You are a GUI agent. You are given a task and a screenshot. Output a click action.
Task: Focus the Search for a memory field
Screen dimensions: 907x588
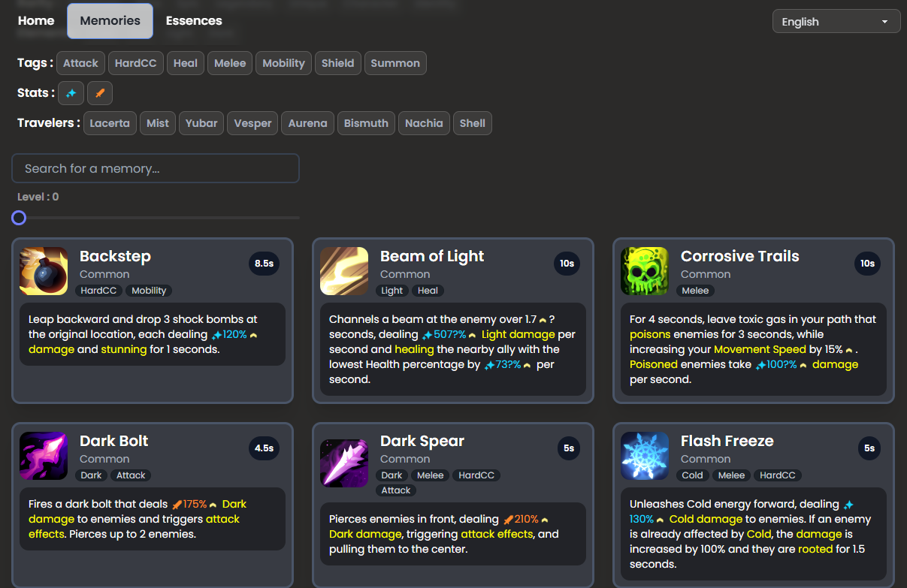pos(156,168)
